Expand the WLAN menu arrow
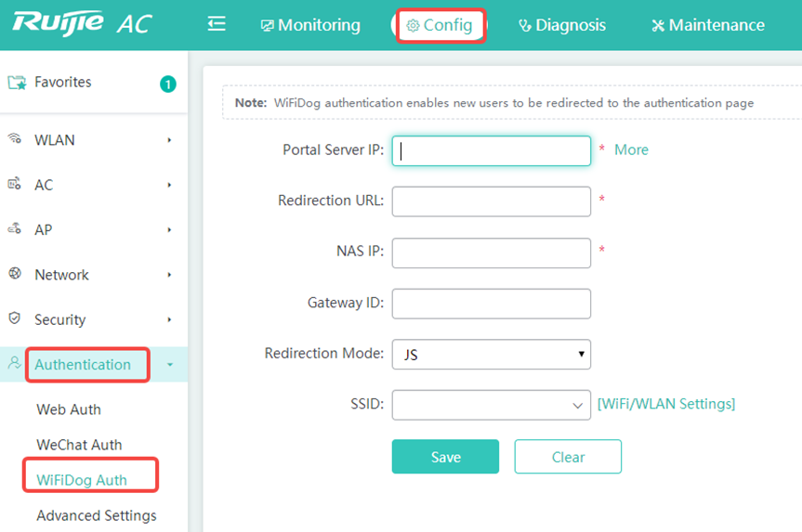 tap(169, 140)
